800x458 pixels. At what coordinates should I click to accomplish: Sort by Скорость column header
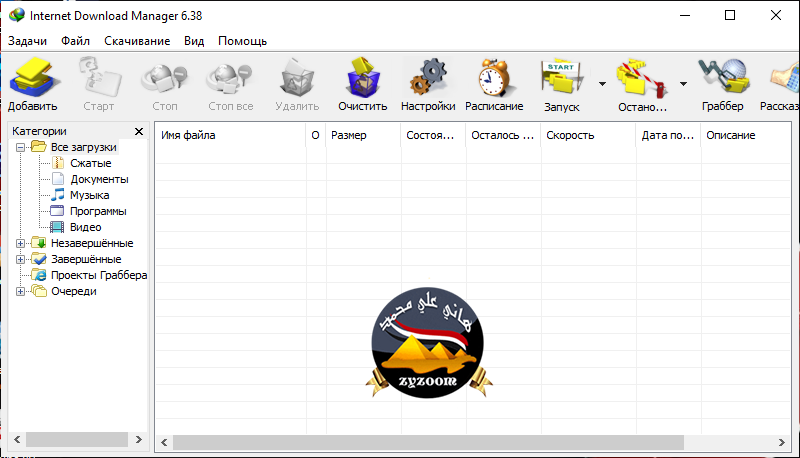coord(588,135)
